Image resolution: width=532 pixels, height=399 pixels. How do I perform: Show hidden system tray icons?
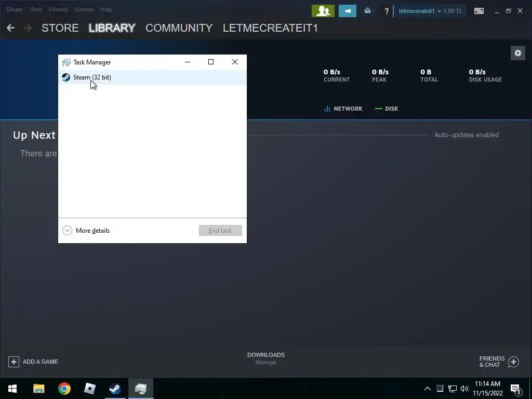coord(428,389)
